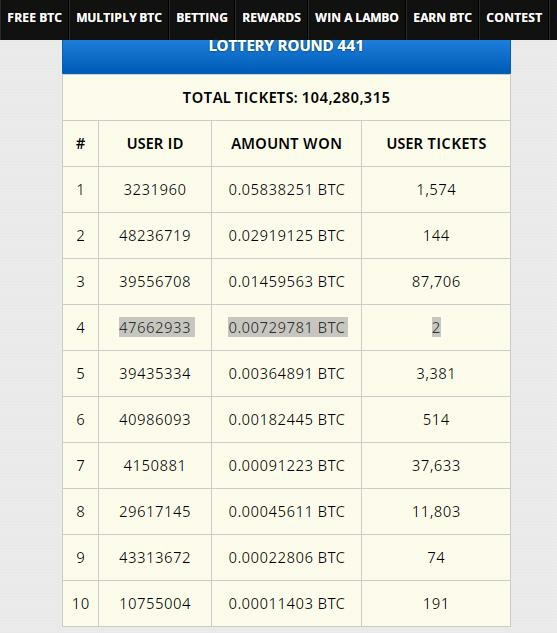Open WIN A LAMBO page

(x=357, y=18)
